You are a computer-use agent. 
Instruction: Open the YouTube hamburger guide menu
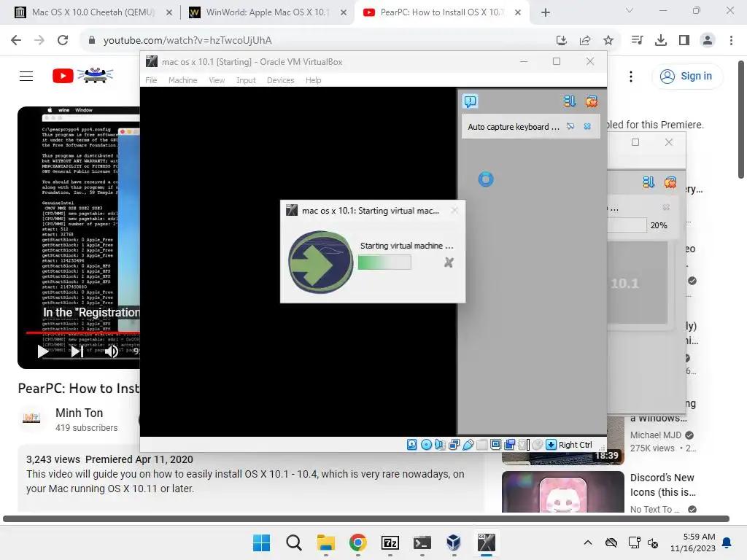[x=26, y=76]
